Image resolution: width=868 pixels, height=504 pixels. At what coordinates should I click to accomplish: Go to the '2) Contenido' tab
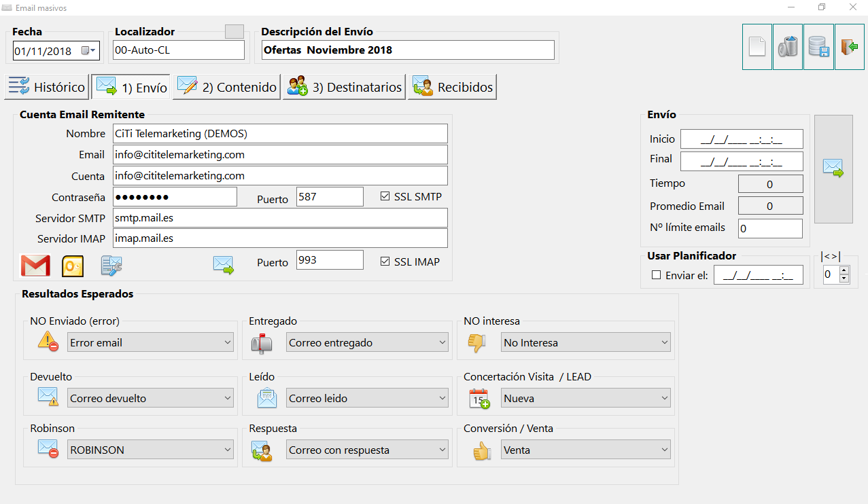click(x=227, y=87)
